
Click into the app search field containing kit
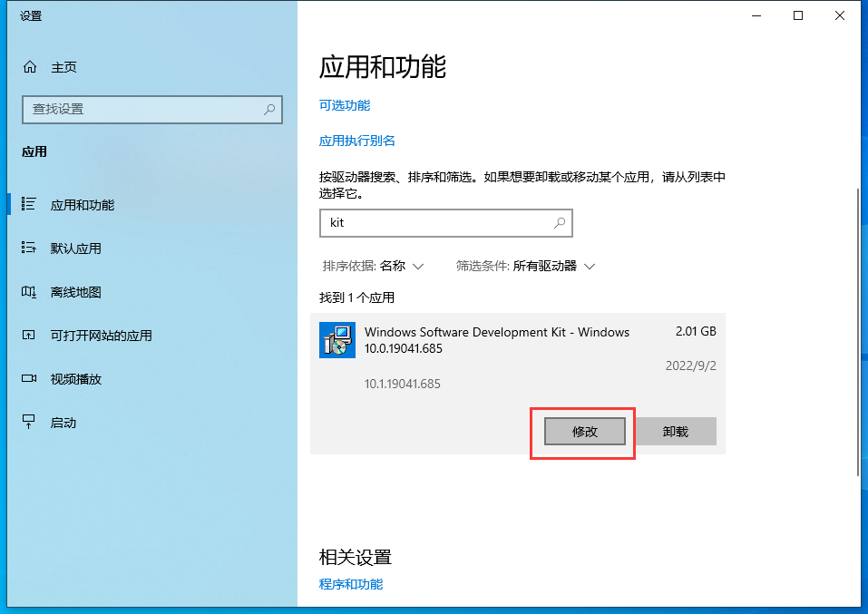click(445, 222)
